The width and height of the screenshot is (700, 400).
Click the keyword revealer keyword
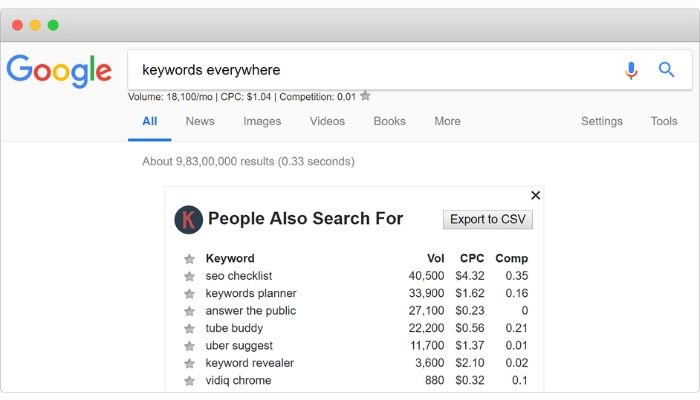coord(250,363)
